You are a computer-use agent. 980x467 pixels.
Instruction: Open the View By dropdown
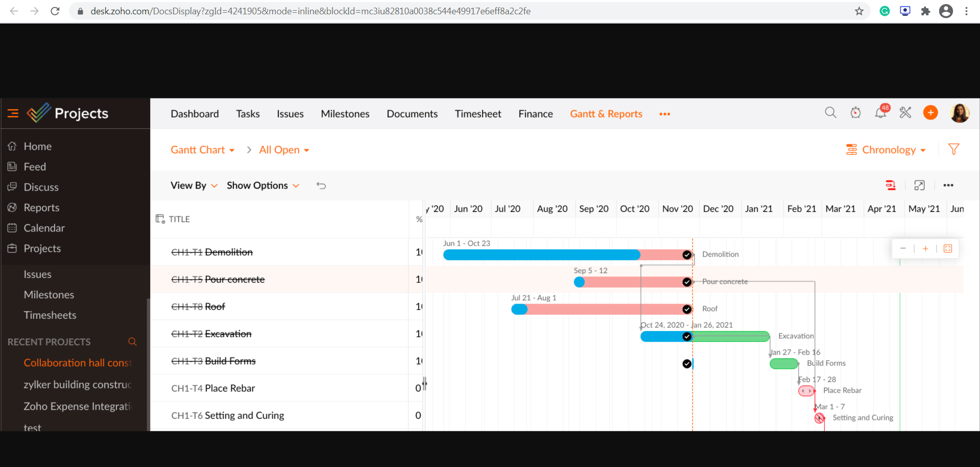194,185
